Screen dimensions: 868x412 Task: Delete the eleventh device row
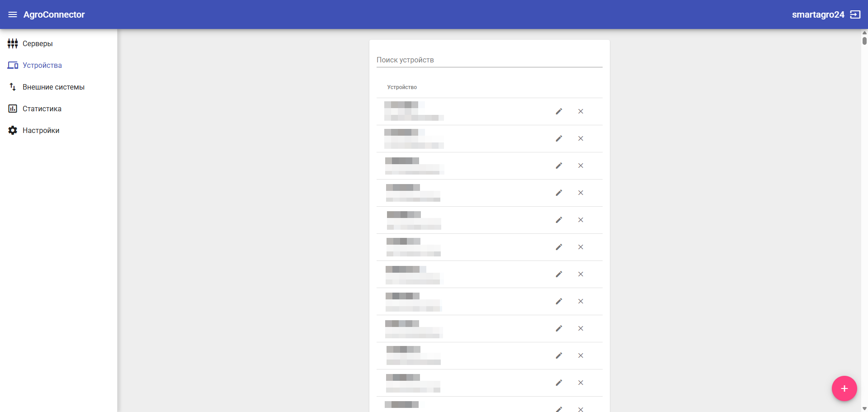(580, 383)
